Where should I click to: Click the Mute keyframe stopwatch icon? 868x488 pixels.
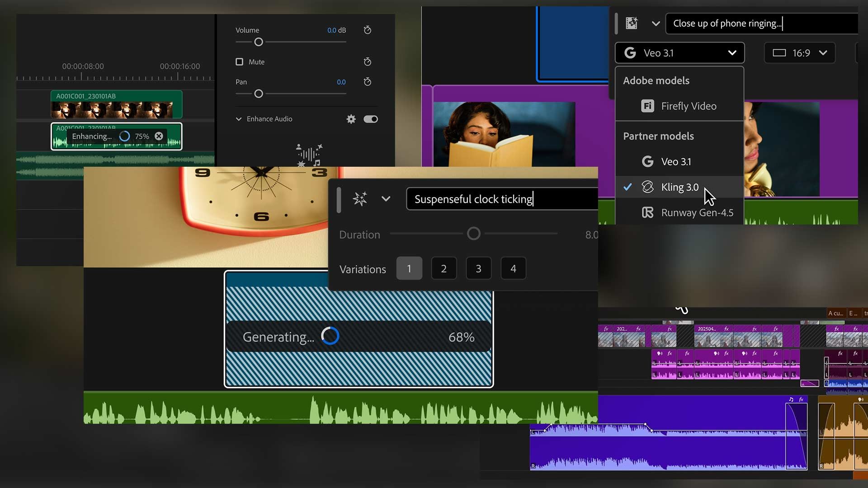point(368,61)
